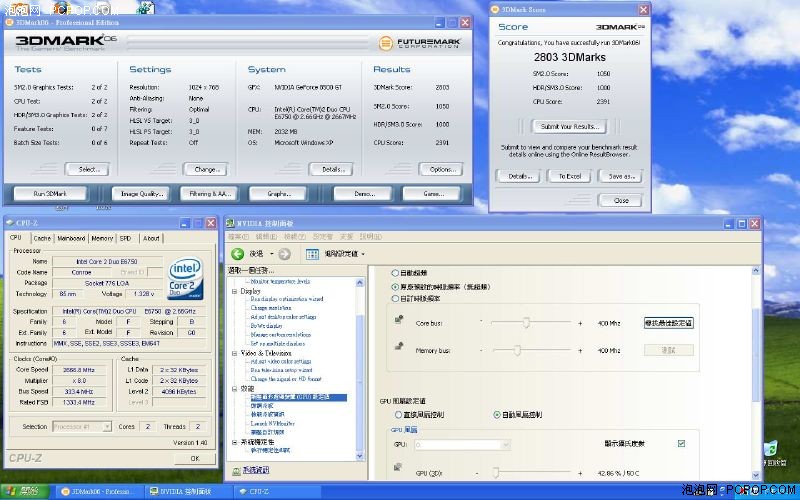Collapse the last tree node at the bottom
This screenshot has height=500, width=800.
click(x=235, y=442)
